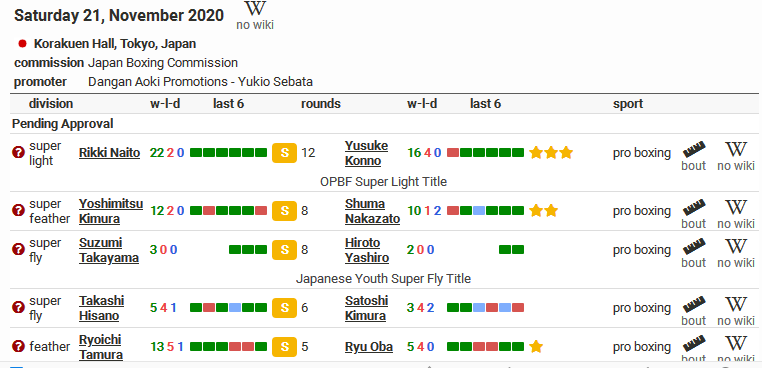Open Shuma Nakazato's fighter page
The height and width of the screenshot is (368, 762).
372,211
